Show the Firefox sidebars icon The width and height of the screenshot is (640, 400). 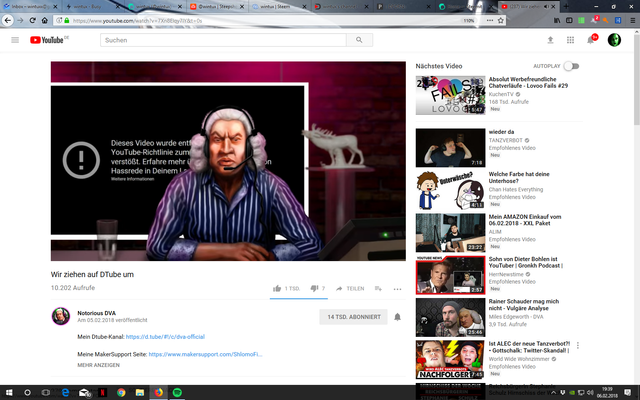coord(569,20)
